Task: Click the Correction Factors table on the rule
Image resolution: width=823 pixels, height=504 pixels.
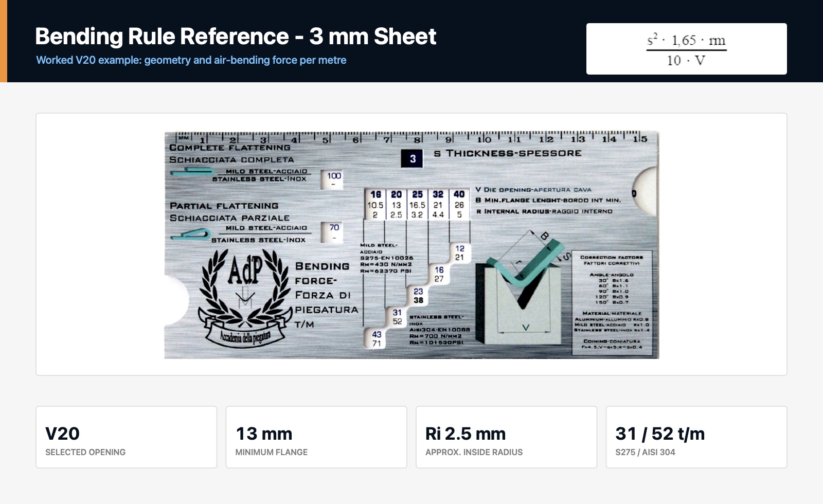Action: pyautogui.click(x=612, y=303)
